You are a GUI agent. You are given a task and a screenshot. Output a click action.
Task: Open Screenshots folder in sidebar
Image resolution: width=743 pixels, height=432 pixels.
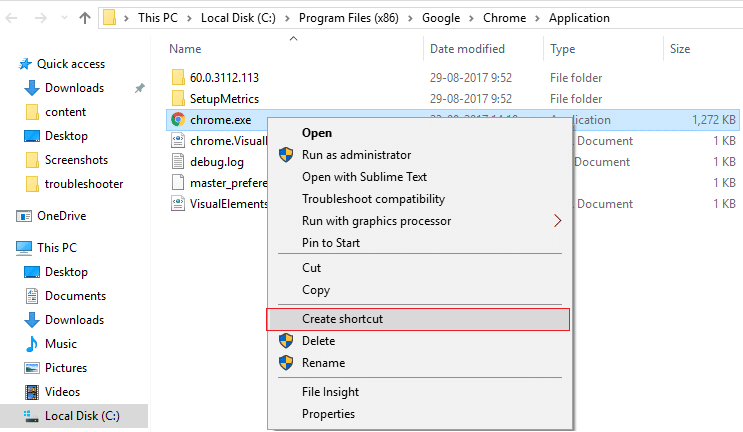click(x=76, y=160)
